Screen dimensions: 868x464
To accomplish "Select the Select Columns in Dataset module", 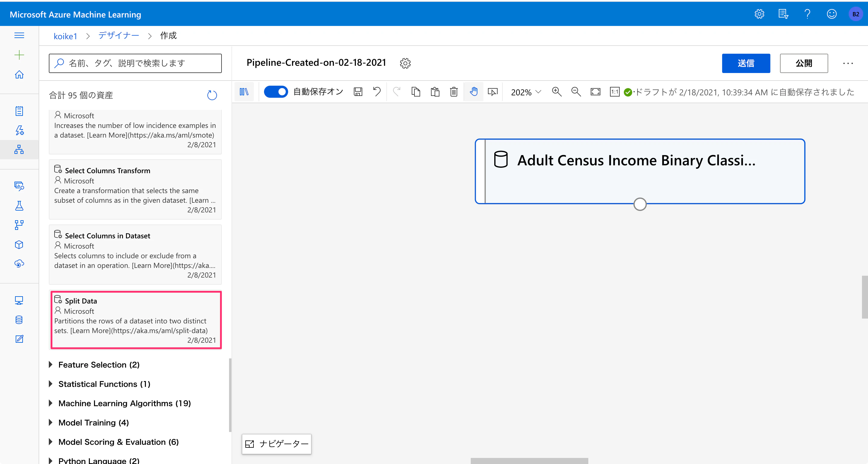I will tap(135, 255).
